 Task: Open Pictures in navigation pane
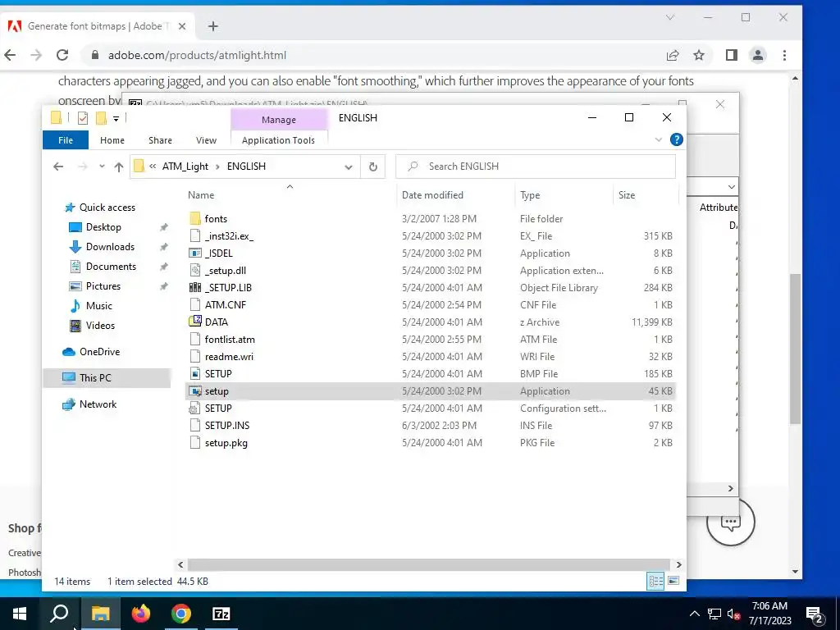coord(103,286)
